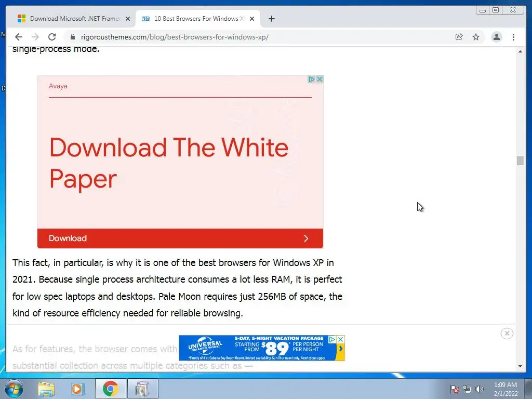Click the Avaya advertiser name
The width and height of the screenshot is (532, 399).
(58, 86)
